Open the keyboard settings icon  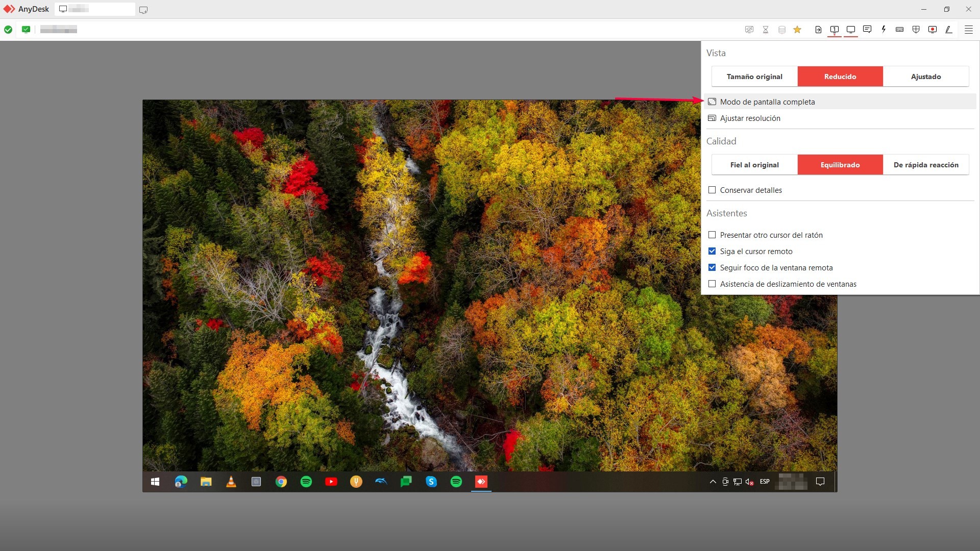click(899, 30)
